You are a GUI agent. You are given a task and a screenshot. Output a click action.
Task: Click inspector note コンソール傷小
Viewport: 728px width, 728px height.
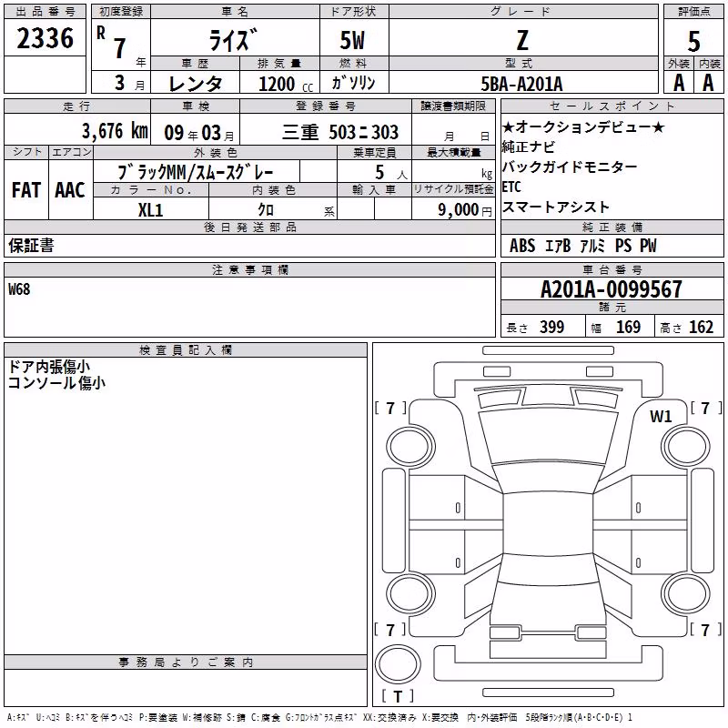point(56,383)
